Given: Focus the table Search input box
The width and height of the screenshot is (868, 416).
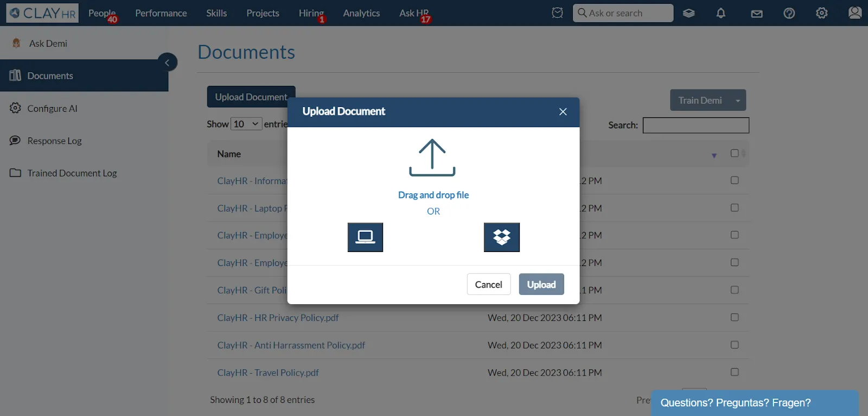Looking at the screenshot, I should click(696, 125).
